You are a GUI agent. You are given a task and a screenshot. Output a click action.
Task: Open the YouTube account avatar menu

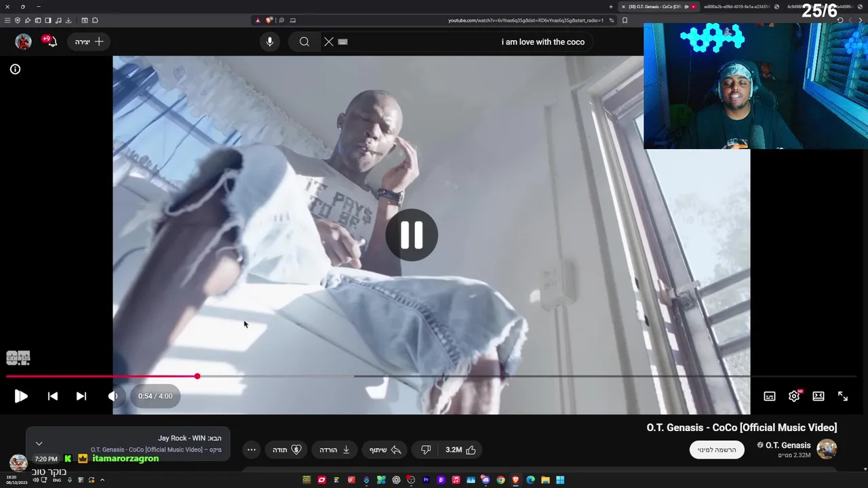[x=24, y=42]
